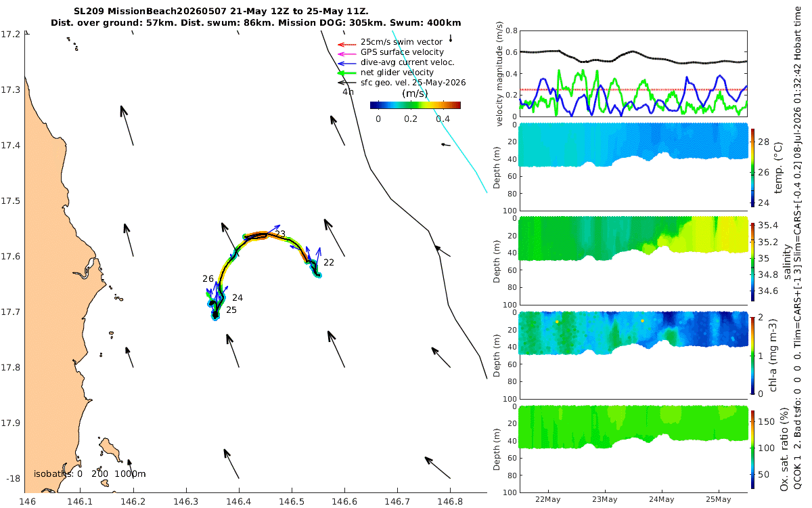Click the '4h' label beneath the legend
The image size is (812, 508).
pos(348,91)
